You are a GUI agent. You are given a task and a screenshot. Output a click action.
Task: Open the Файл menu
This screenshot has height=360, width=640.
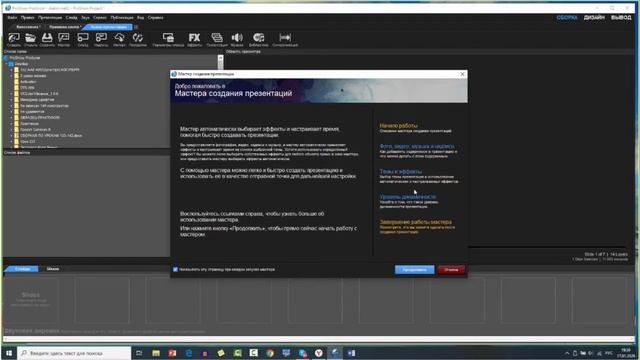coord(12,18)
